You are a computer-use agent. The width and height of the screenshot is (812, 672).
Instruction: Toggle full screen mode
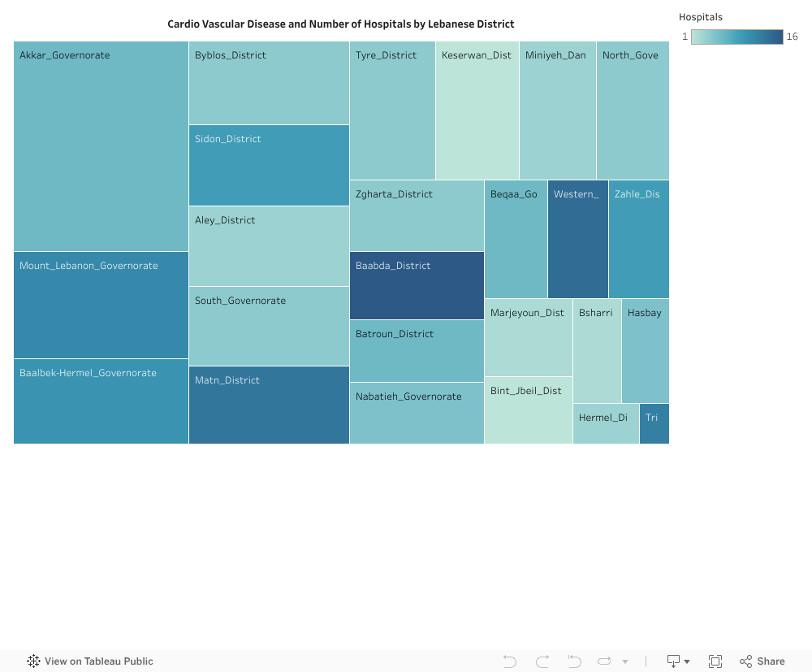click(715, 661)
